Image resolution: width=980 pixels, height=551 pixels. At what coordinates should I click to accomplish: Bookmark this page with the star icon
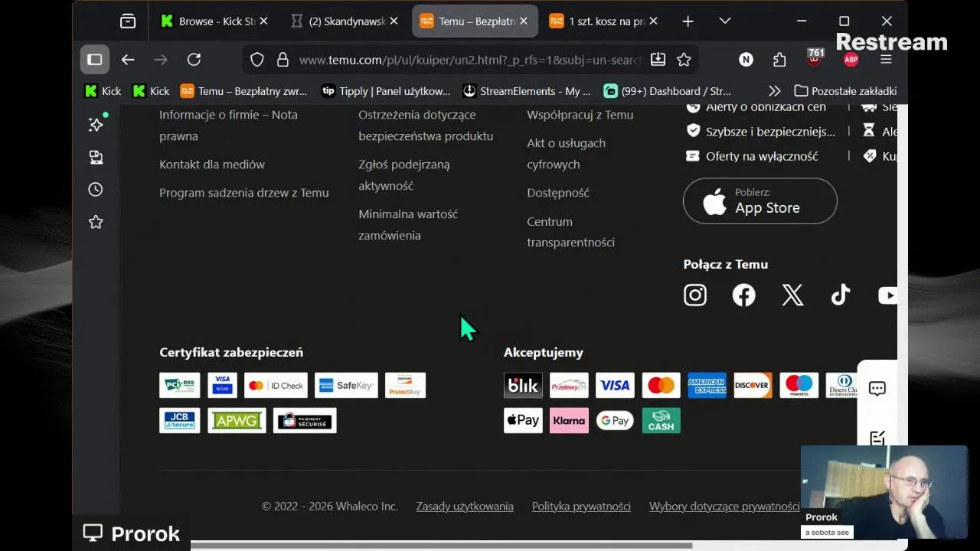pos(684,60)
